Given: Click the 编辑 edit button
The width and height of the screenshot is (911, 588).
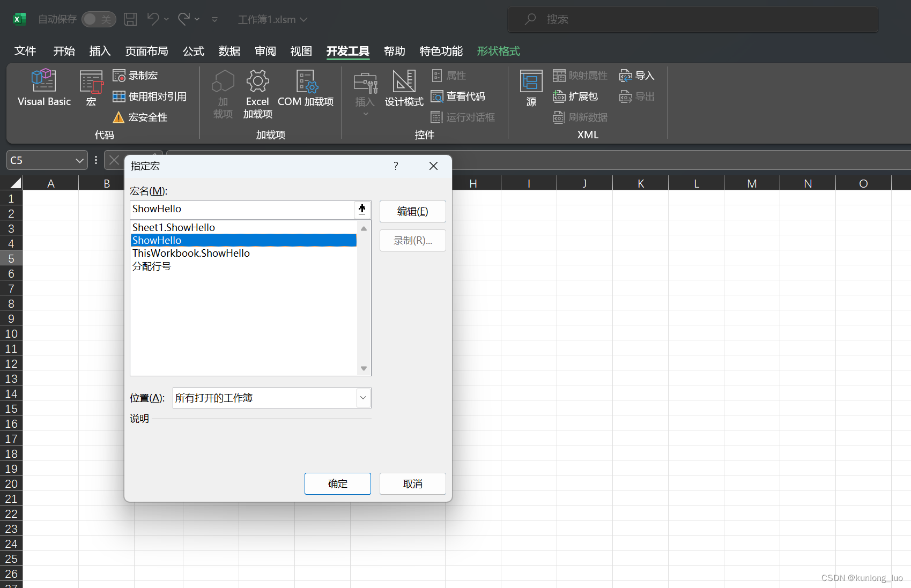Looking at the screenshot, I should [x=412, y=211].
